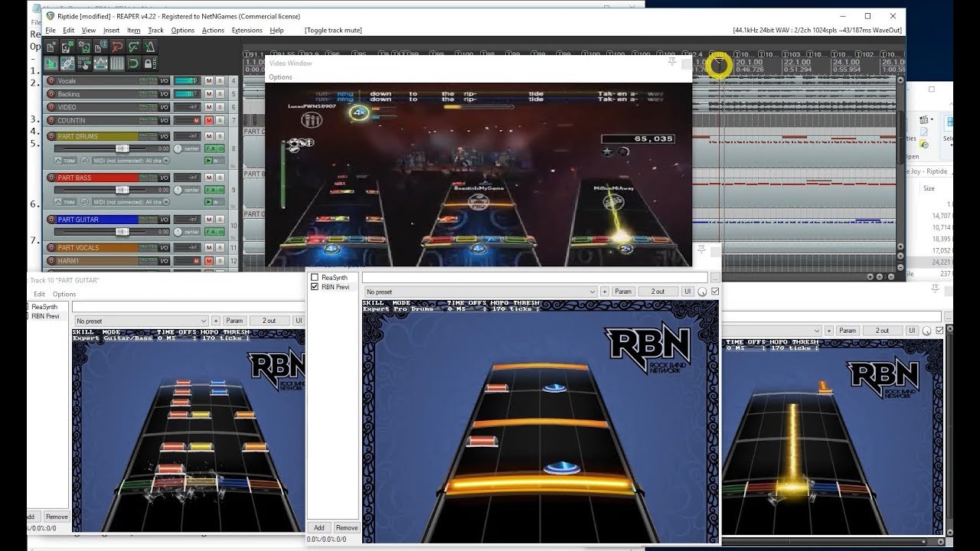Unmute the COUNTIN track

[x=209, y=120]
